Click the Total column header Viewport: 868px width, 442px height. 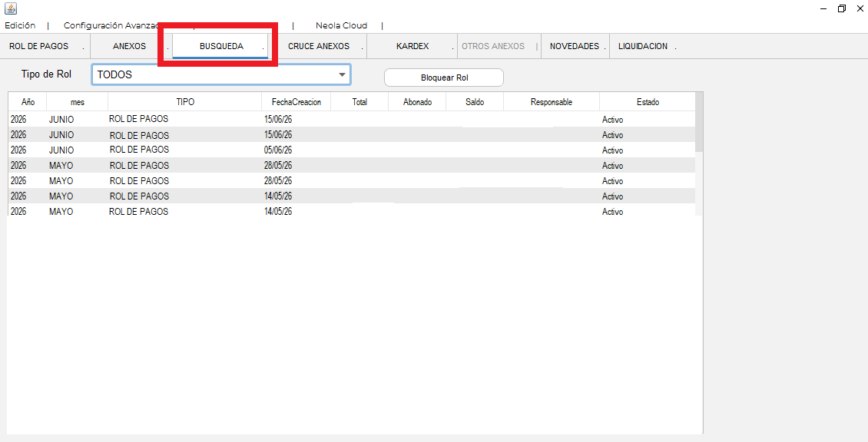[359, 102]
